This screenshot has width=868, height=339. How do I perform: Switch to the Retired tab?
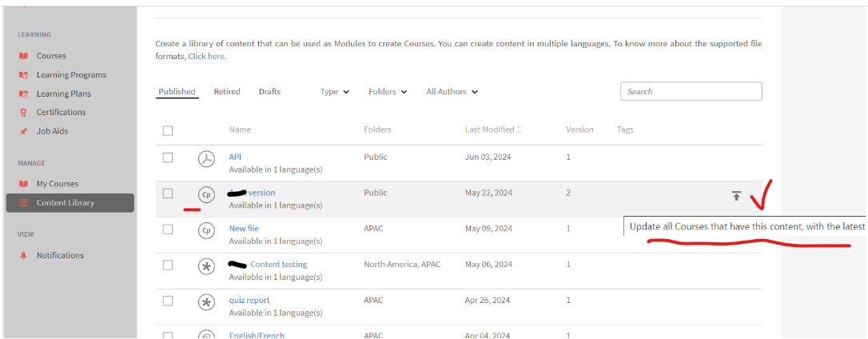click(x=227, y=92)
